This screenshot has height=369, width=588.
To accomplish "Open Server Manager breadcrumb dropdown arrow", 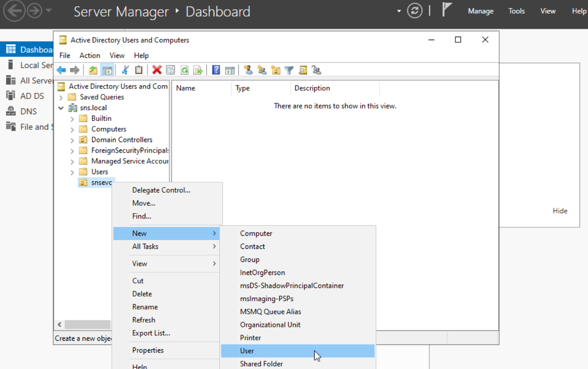I will click(399, 11).
